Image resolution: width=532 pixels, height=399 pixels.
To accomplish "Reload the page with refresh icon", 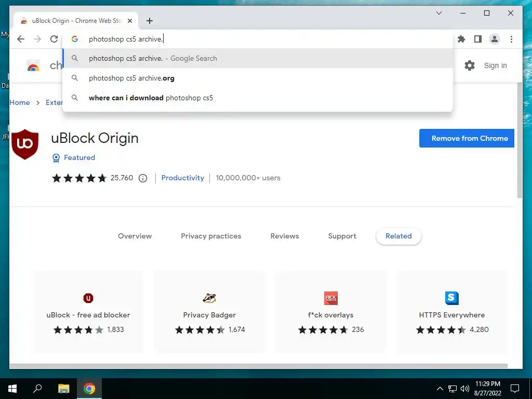I will [x=54, y=39].
